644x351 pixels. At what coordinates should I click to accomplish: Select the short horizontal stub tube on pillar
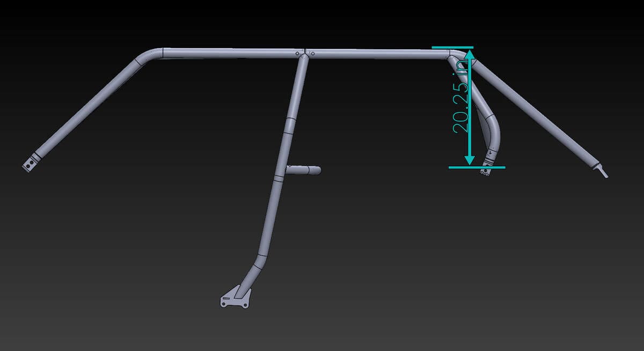[x=305, y=171]
